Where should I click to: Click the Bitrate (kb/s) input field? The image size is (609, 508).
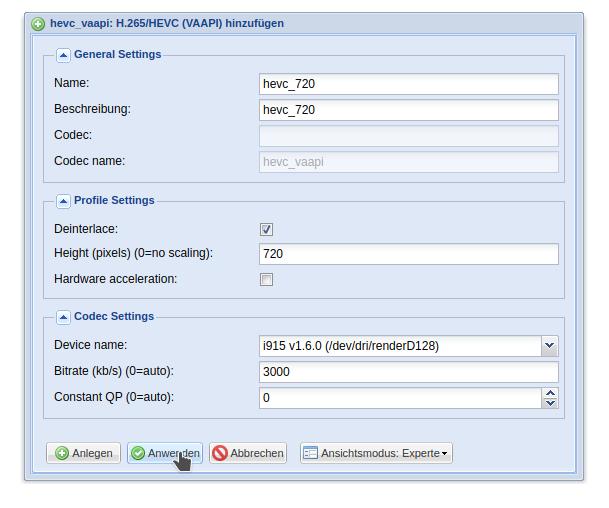(409, 372)
